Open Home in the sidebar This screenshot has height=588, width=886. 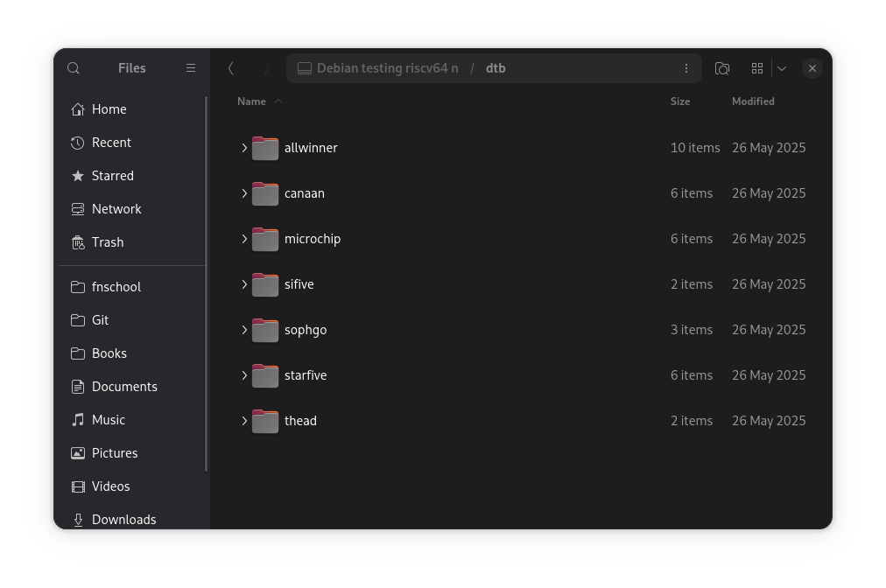pyautogui.click(x=131, y=109)
